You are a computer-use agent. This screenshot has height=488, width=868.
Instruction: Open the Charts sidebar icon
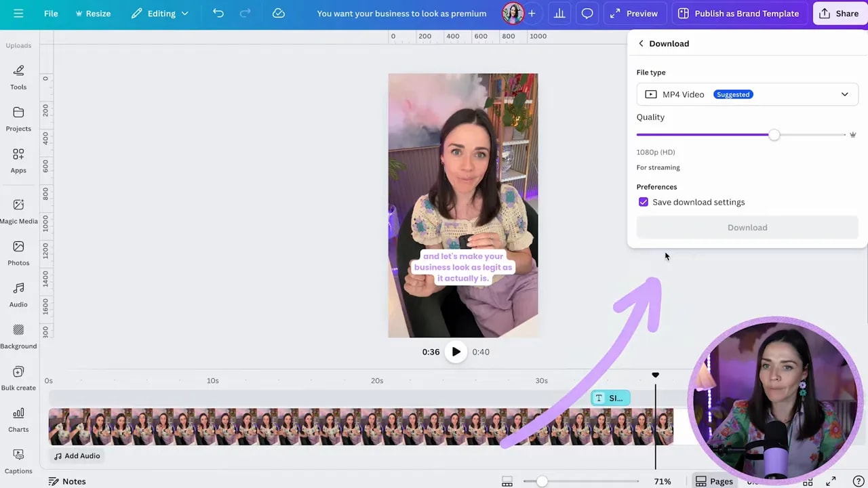(18, 419)
